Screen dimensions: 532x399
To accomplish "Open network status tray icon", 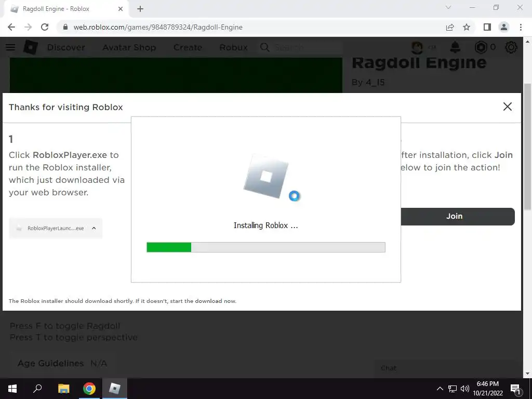I will (x=453, y=389).
